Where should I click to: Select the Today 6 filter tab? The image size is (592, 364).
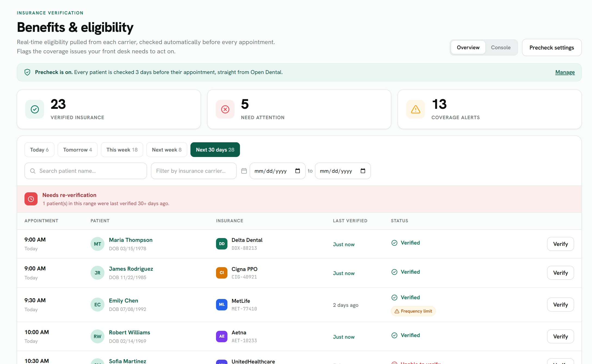click(39, 150)
